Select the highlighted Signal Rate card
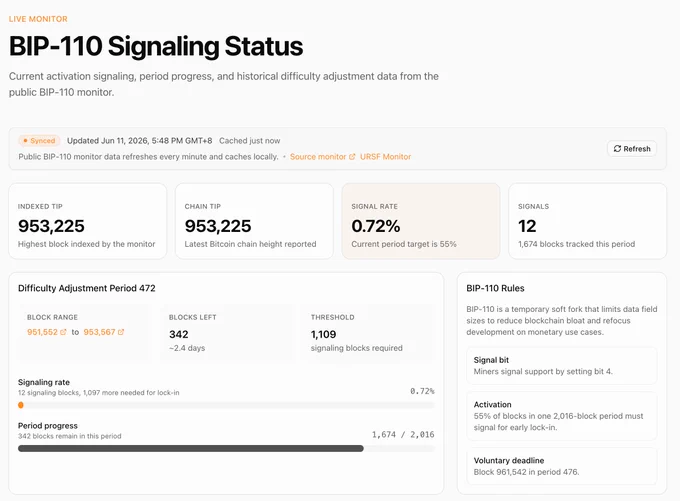 coord(421,221)
